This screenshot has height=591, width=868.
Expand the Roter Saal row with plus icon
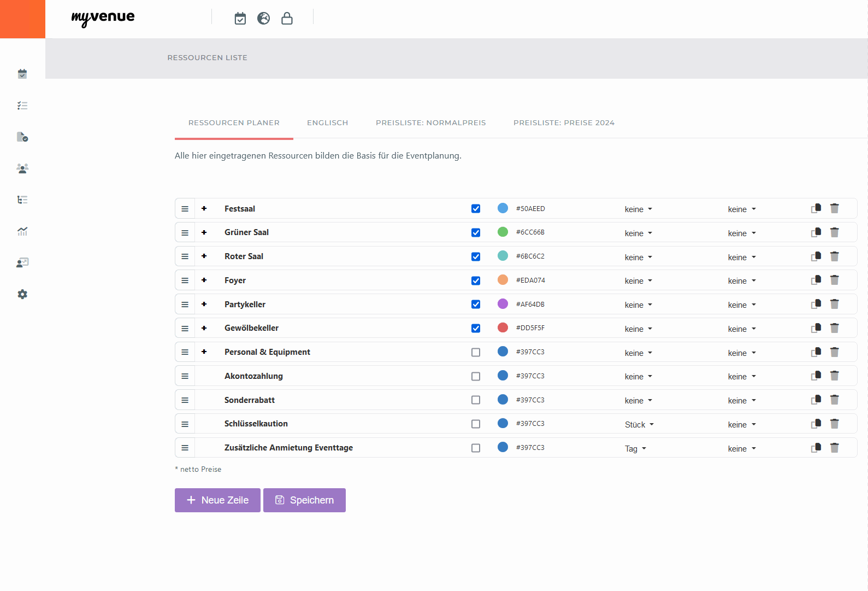[204, 256]
